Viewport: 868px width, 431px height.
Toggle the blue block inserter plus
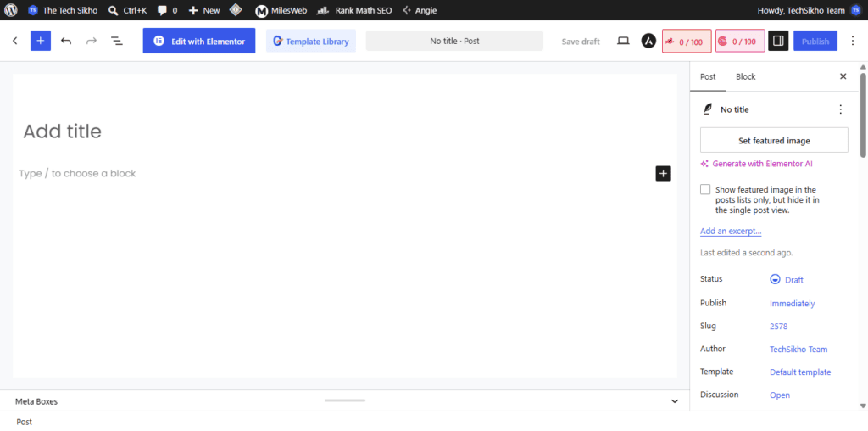(x=41, y=41)
